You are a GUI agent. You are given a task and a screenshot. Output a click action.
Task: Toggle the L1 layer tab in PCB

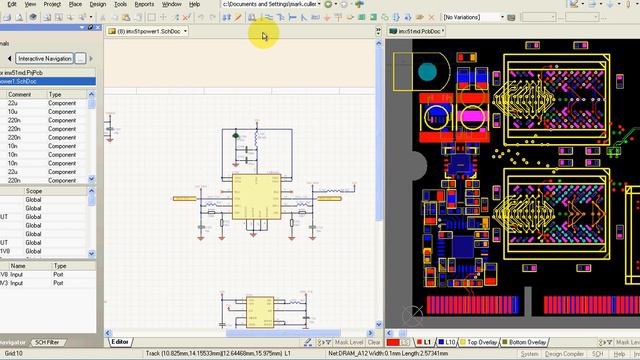424,342
